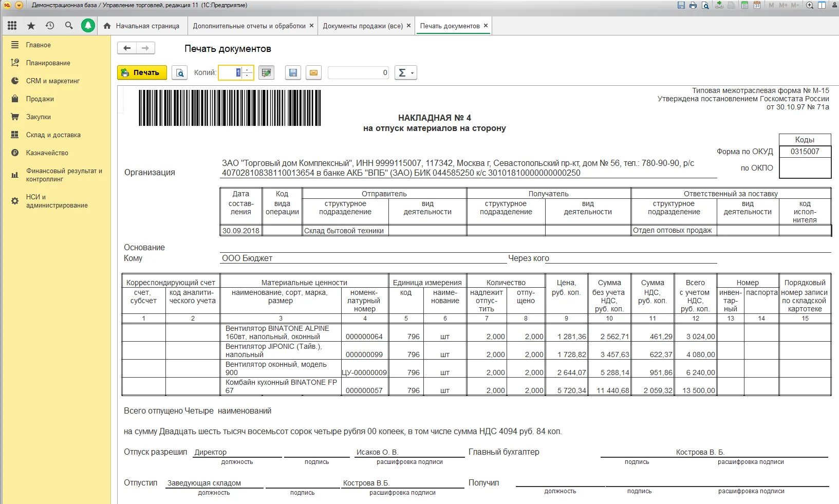Click the get-link icon with green arrow
Screen dimensions: 839x504
coord(719,5)
